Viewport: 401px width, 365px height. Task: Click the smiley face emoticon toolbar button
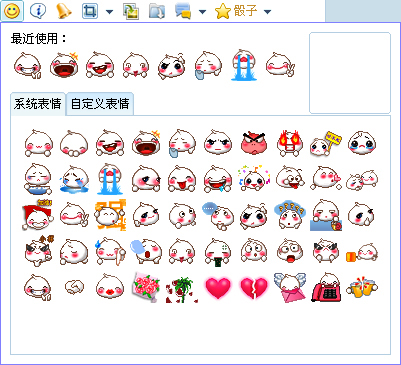tap(12, 11)
